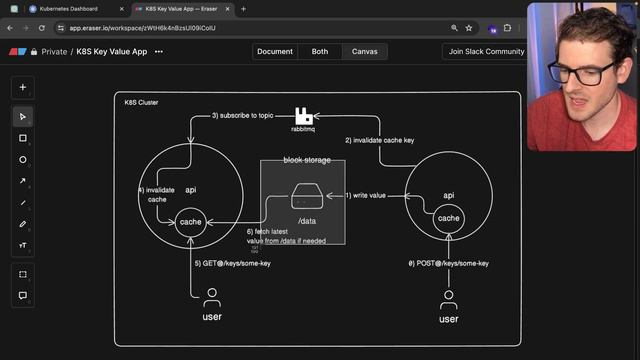The height and width of the screenshot is (360, 640).
Task: Select the rectangle shape tool
Action: pyautogui.click(x=23, y=138)
